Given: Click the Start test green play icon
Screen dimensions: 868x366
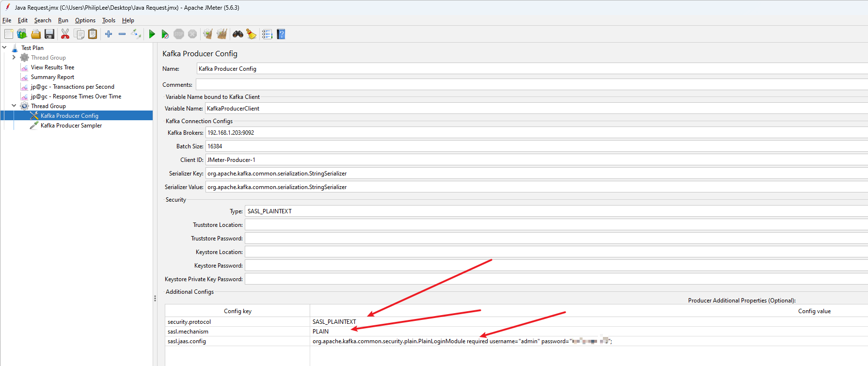Looking at the screenshot, I should tap(152, 34).
